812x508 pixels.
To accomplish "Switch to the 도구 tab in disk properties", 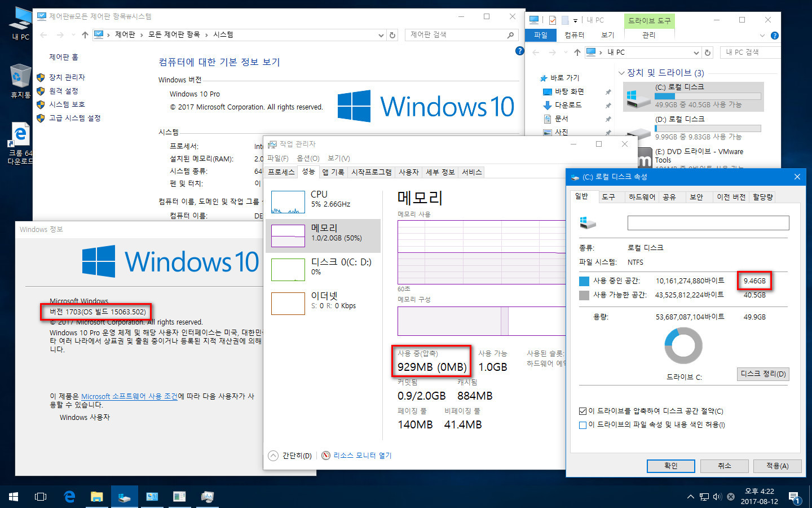I will click(608, 197).
